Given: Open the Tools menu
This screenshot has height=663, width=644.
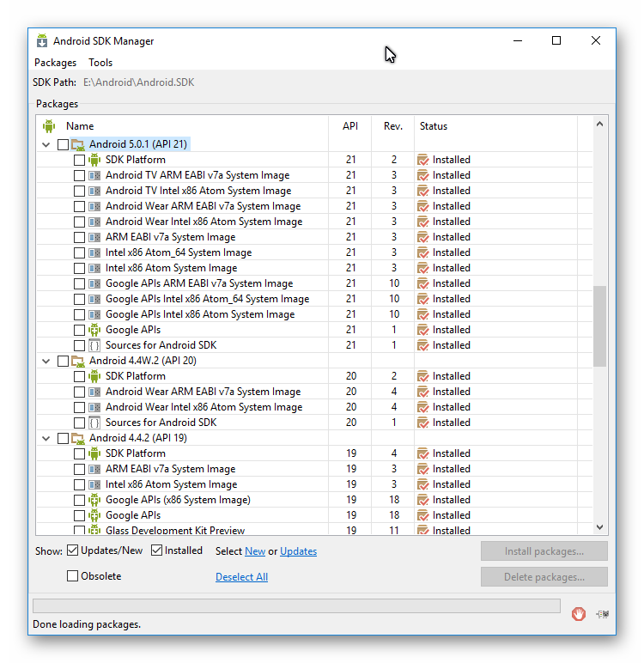Looking at the screenshot, I should point(100,63).
